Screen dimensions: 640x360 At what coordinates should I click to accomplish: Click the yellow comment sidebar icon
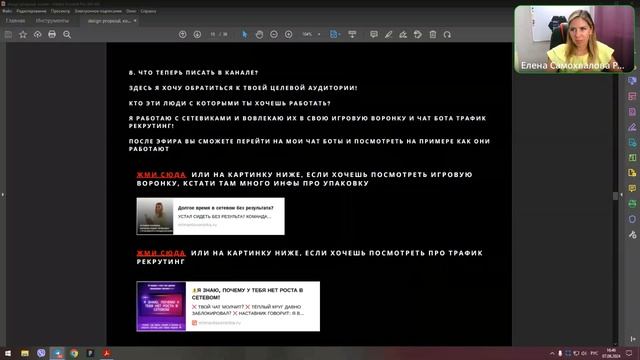[x=632, y=189]
